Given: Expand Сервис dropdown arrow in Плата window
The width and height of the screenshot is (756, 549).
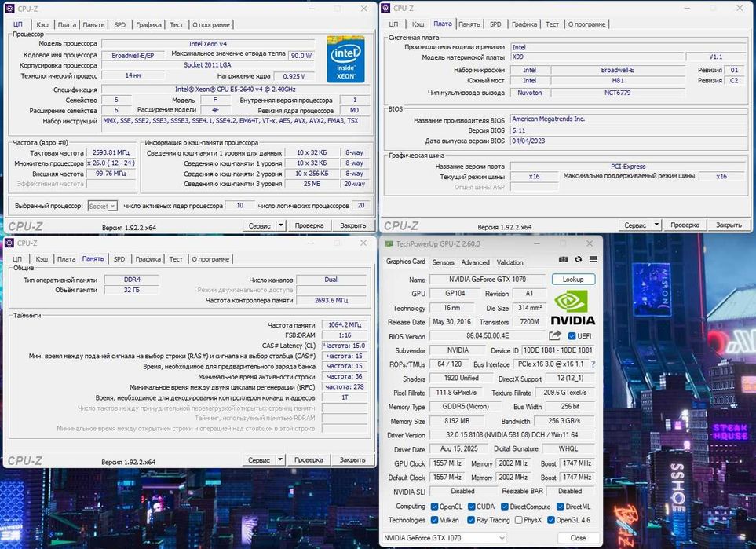Looking at the screenshot, I should (656, 225).
